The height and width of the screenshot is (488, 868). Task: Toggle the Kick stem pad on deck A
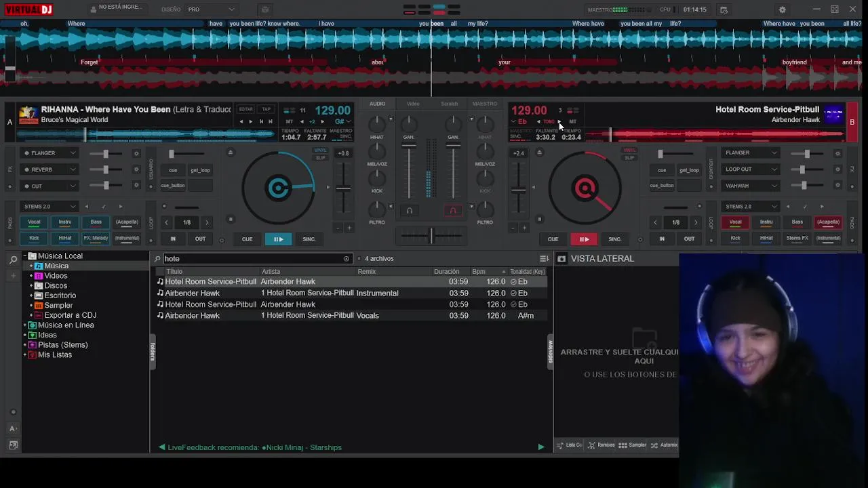(x=34, y=238)
